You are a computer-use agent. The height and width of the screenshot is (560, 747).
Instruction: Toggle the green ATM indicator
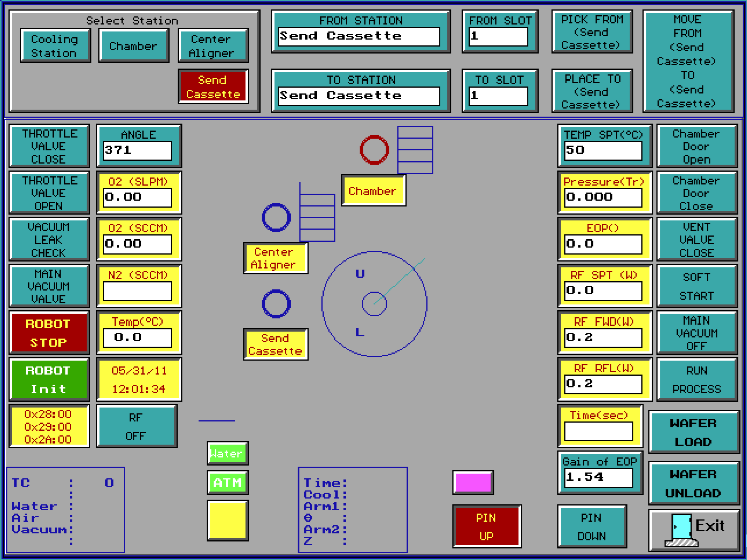click(227, 483)
